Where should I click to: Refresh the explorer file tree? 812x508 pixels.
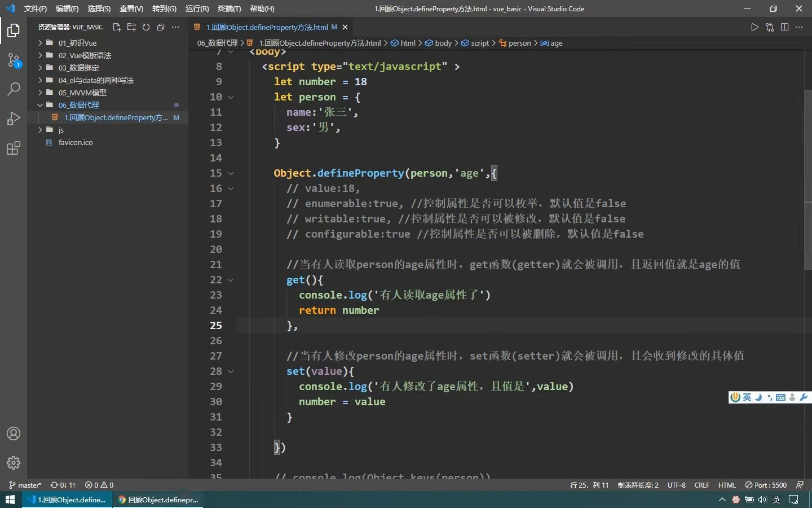pos(146,27)
